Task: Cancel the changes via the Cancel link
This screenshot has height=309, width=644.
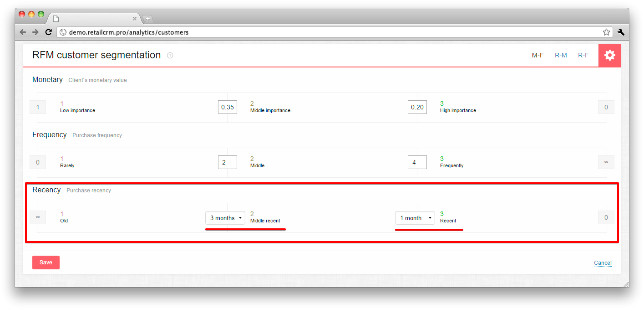Action: (x=603, y=263)
